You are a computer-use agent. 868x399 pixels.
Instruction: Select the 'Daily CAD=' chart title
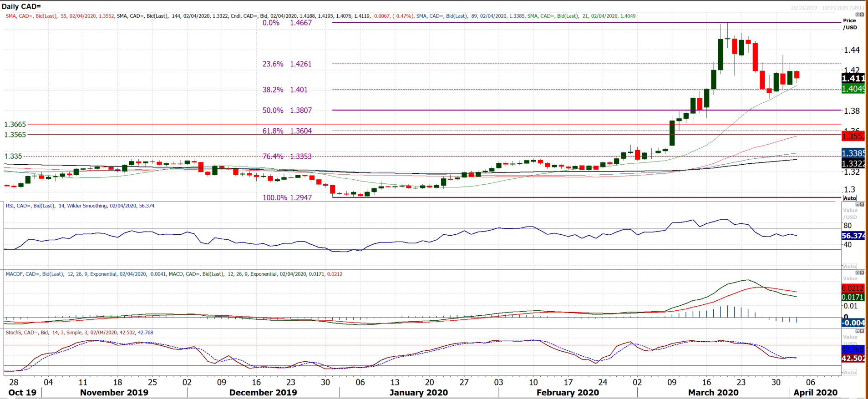click(21, 6)
